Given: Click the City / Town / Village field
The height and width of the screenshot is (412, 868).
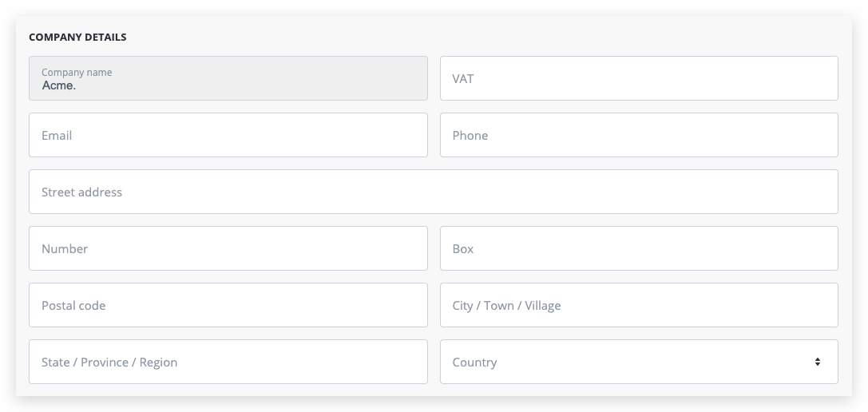Looking at the screenshot, I should (x=638, y=305).
